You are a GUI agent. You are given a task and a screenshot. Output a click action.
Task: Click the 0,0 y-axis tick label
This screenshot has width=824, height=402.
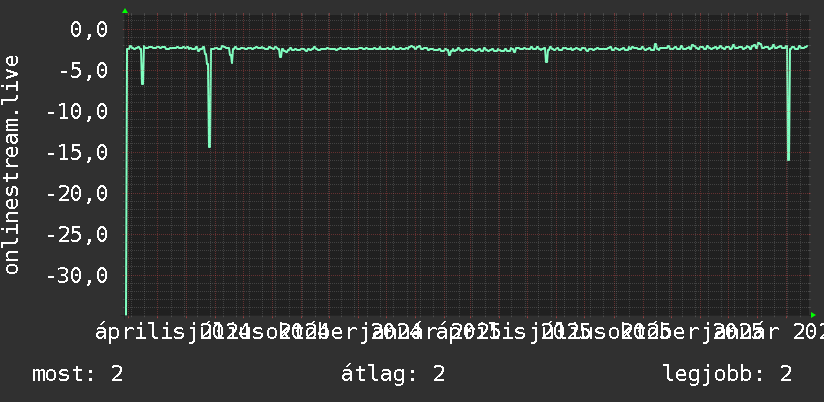(x=89, y=30)
